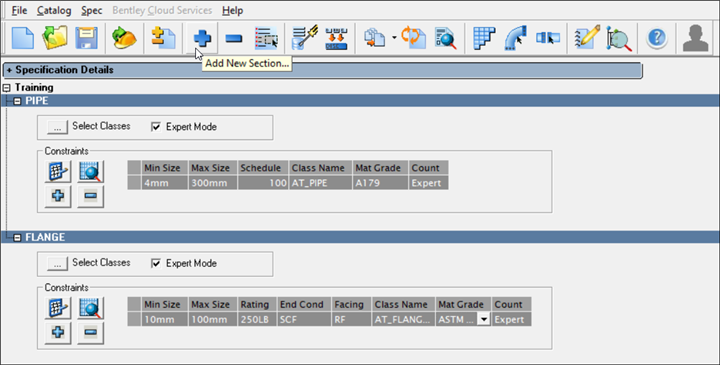Collapse the Training tree node

pos(6,87)
